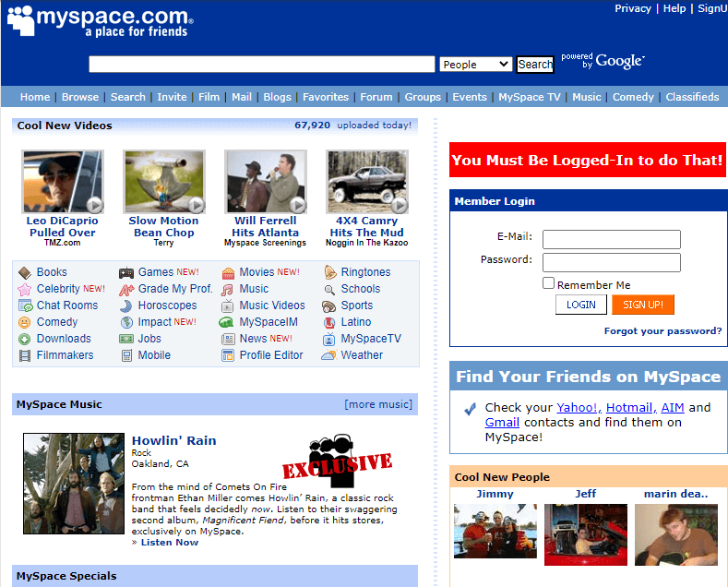
Task: Open Mail in the navigation bar
Action: 242,97
